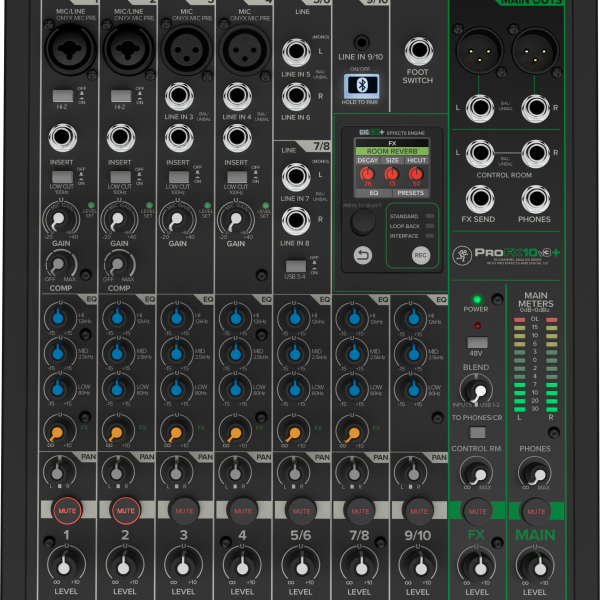
Task: Click channel 2 INSERT jack
Action: click(x=121, y=137)
